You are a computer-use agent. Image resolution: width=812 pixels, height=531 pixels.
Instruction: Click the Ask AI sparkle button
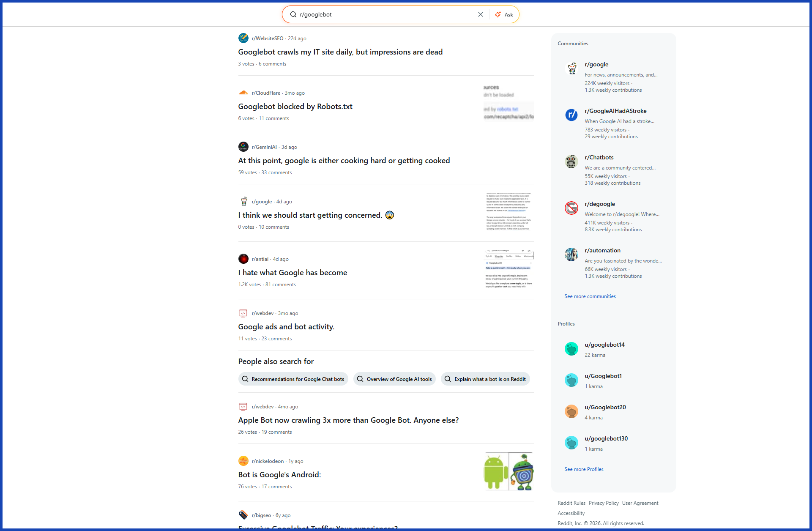tap(504, 14)
